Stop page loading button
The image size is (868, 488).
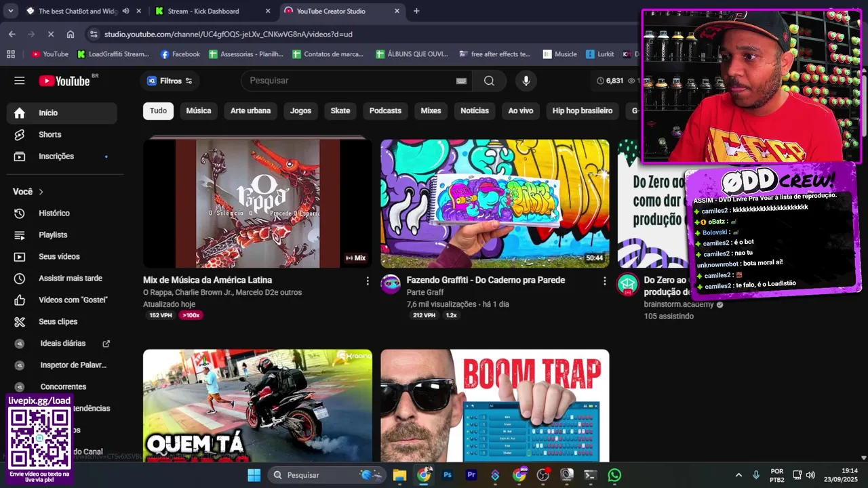51,34
